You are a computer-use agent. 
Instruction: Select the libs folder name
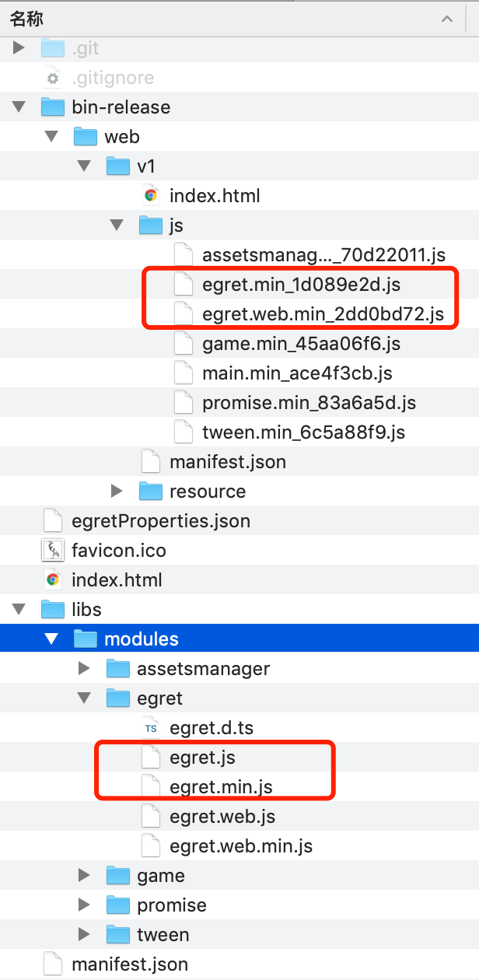click(x=86, y=610)
